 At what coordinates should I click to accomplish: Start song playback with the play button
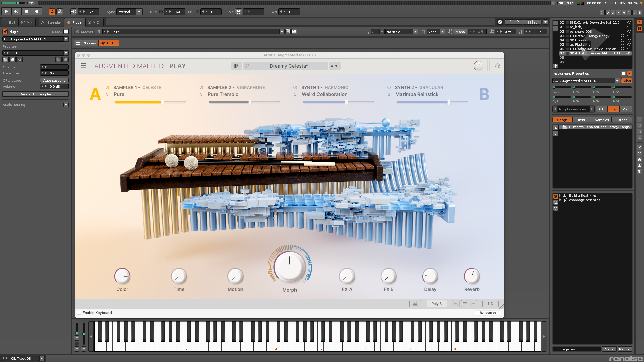tap(6, 11)
